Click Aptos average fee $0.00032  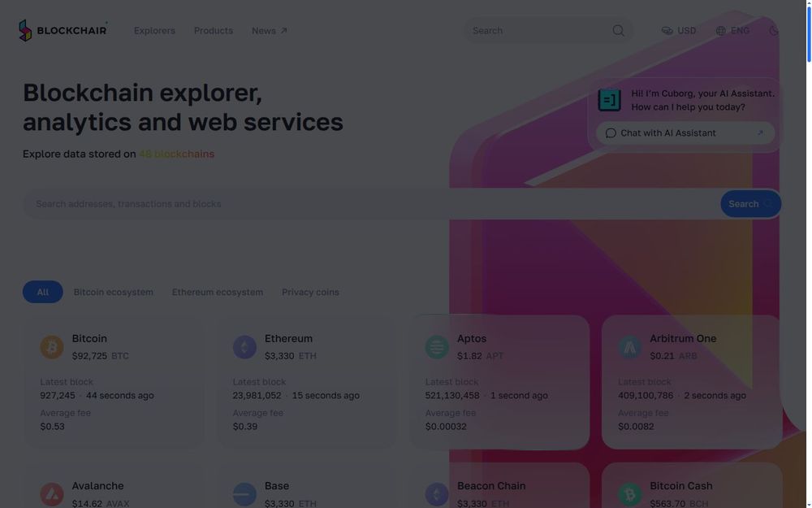(446, 427)
